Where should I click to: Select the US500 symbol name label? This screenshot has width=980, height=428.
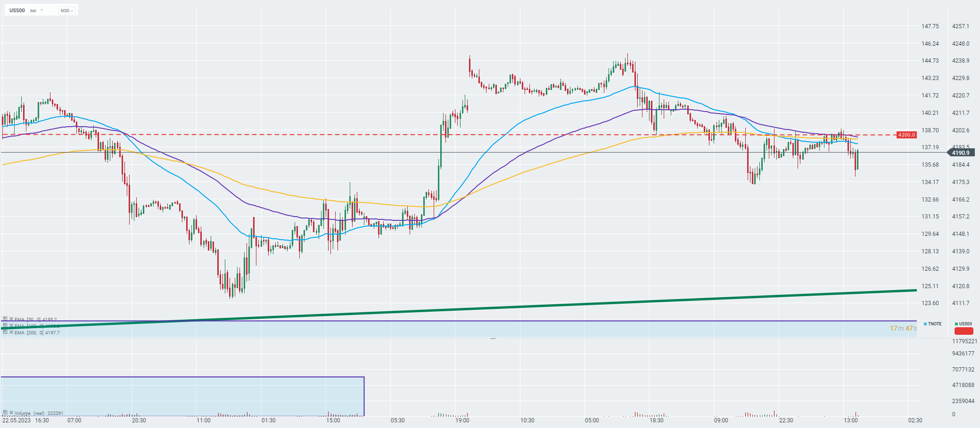pyautogui.click(x=17, y=10)
